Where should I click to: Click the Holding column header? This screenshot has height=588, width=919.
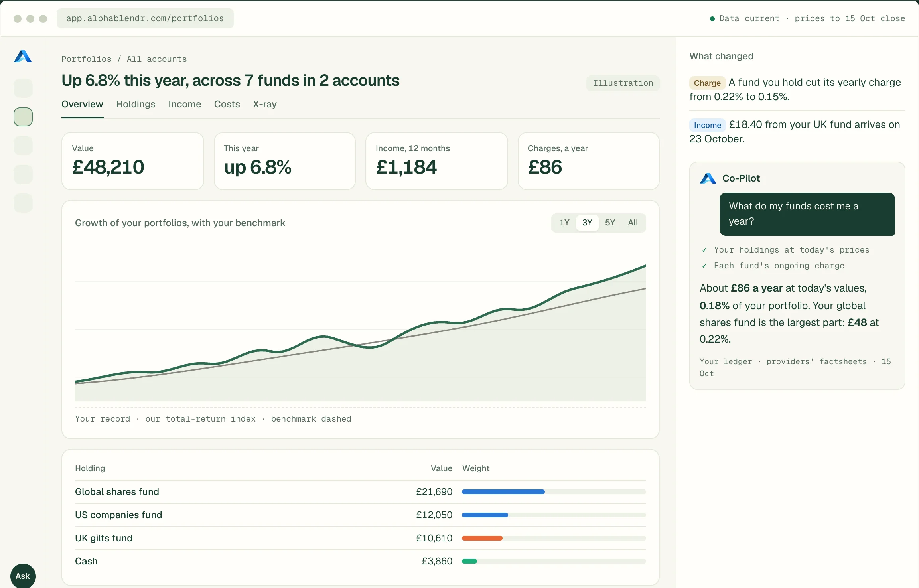pos(90,468)
